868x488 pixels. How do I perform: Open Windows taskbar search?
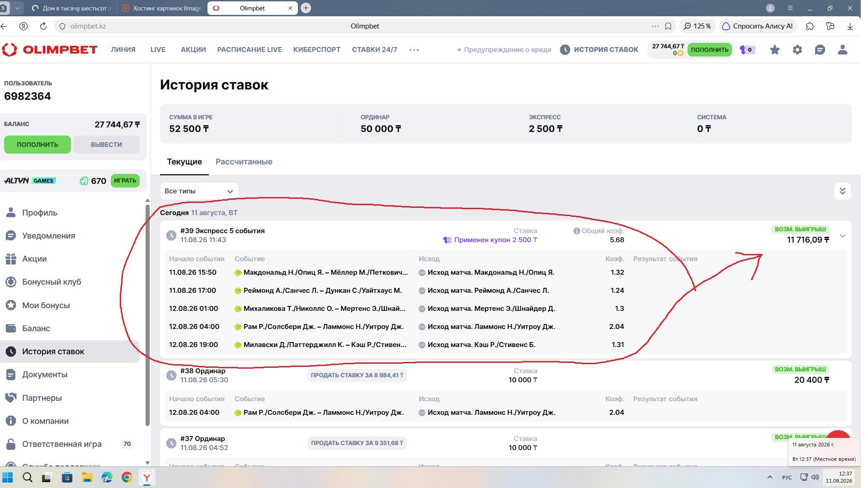pyautogui.click(x=28, y=478)
